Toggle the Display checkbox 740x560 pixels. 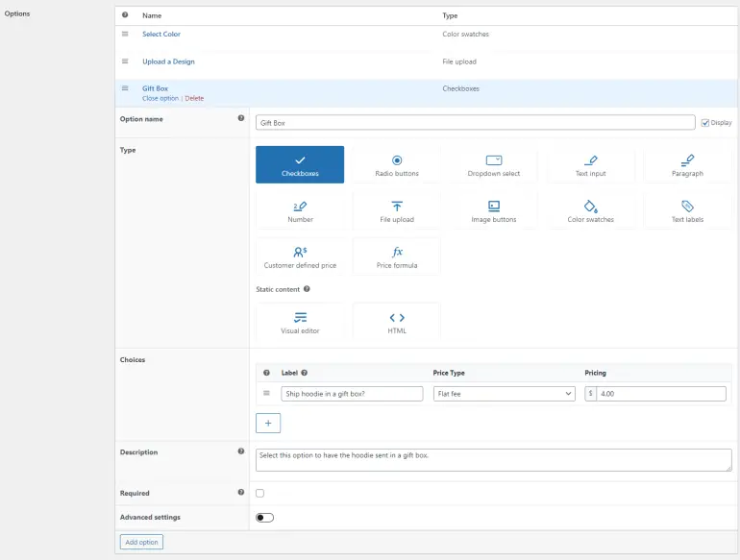click(705, 123)
